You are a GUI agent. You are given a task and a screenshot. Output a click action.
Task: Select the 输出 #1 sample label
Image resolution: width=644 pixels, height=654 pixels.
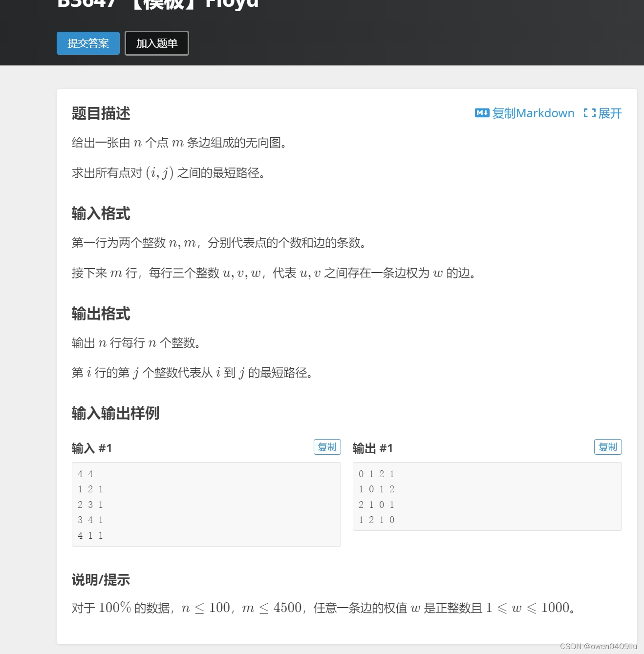373,448
